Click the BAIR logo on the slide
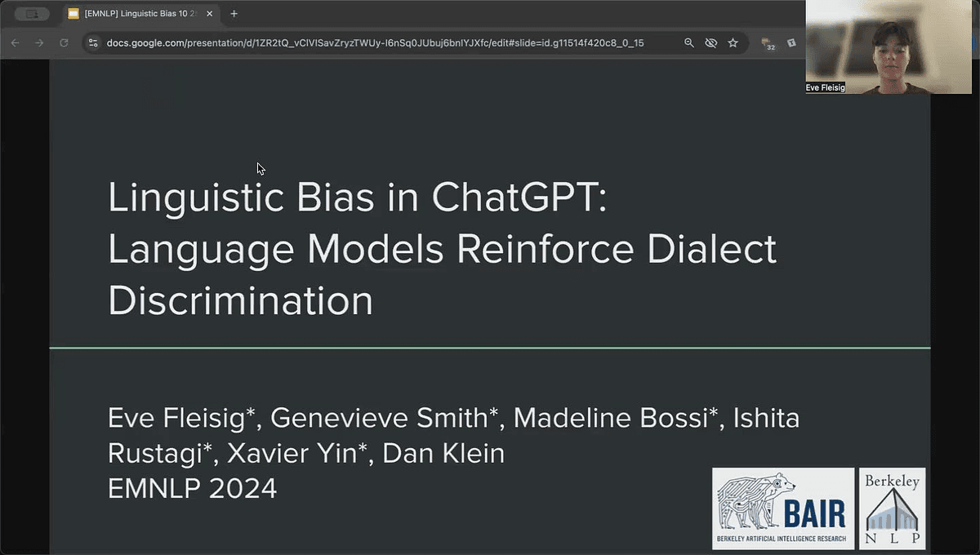Image resolution: width=980 pixels, height=555 pixels. 783,508
